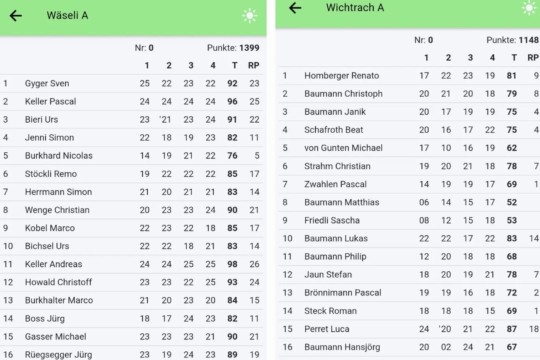Screen dimensions: 540x360
Task: Select the Strahm Christian row
Action: [x=410, y=166]
